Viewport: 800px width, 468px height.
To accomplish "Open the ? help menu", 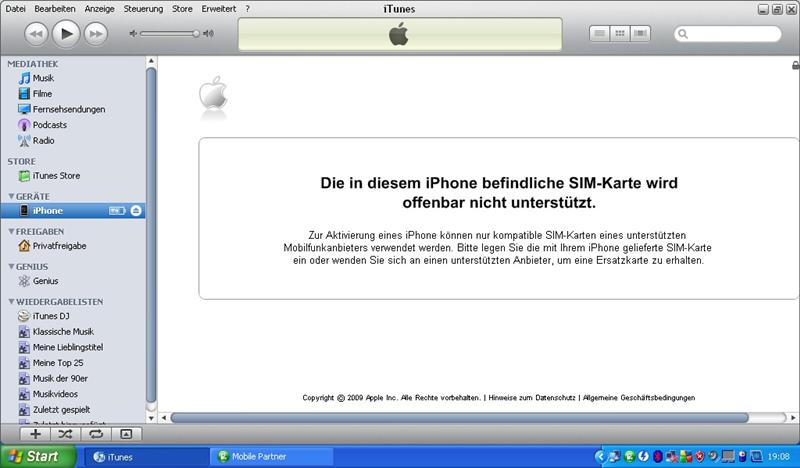I will point(247,9).
